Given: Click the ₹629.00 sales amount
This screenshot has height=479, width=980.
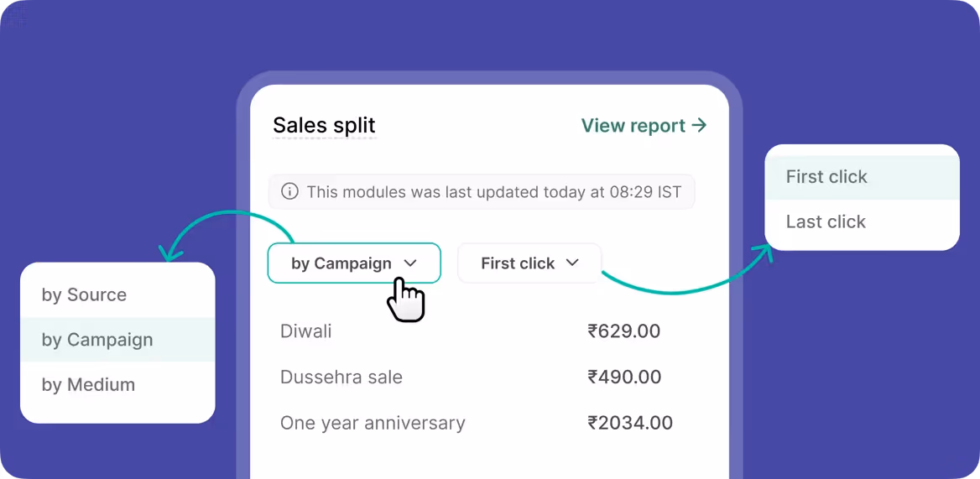Looking at the screenshot, I should [623, 331].
